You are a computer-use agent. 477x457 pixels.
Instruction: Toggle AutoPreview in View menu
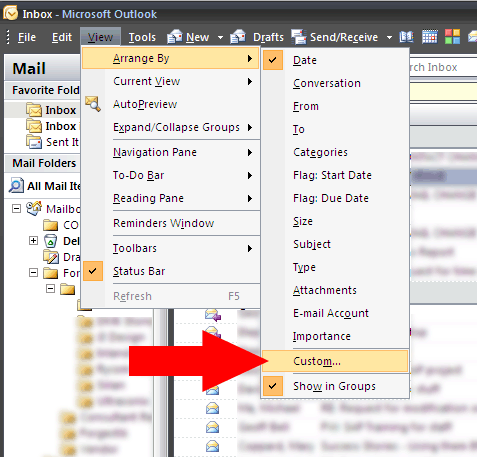(171, 104)
